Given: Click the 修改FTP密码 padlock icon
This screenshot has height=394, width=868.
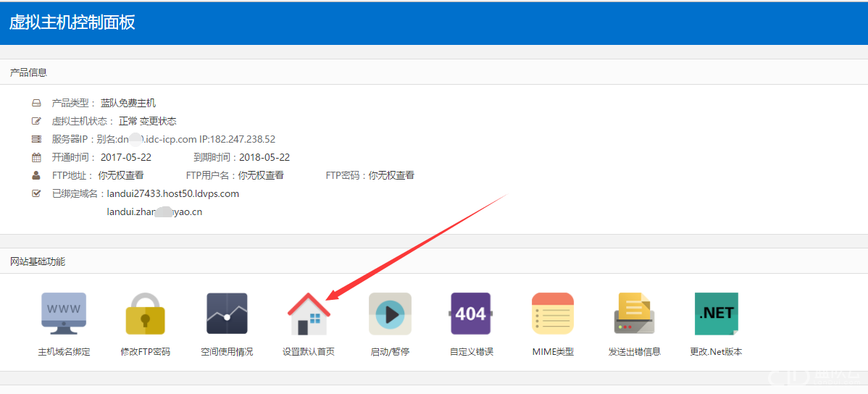Looking at the screenshot, I should pyautogui.click(x=145, y=314).
